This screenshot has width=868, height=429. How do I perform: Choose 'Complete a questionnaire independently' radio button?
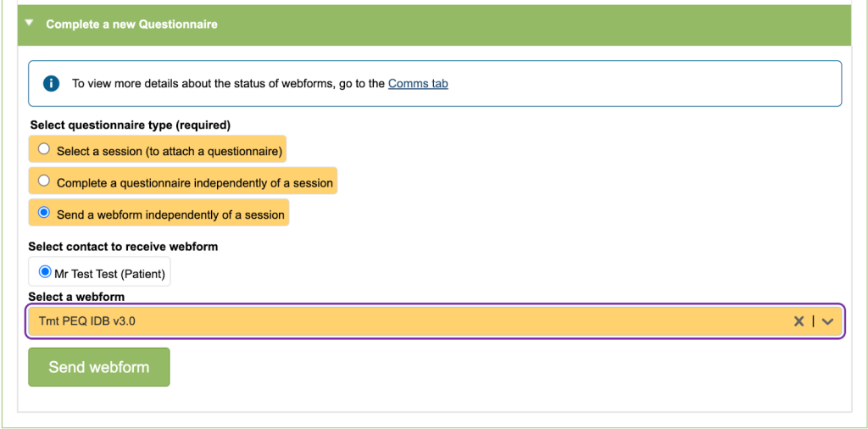point(44,181)
